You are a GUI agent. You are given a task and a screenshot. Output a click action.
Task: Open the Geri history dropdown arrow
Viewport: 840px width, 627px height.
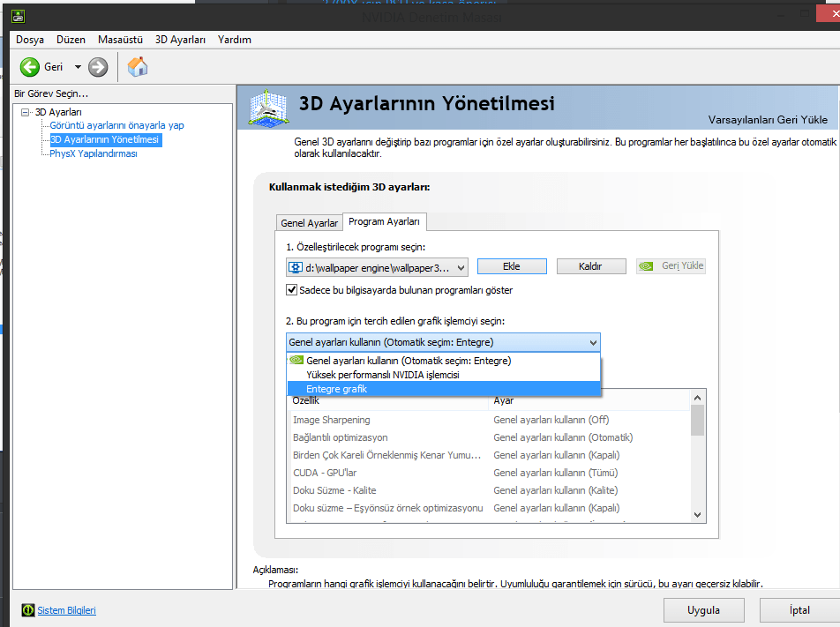click(78, 67)
